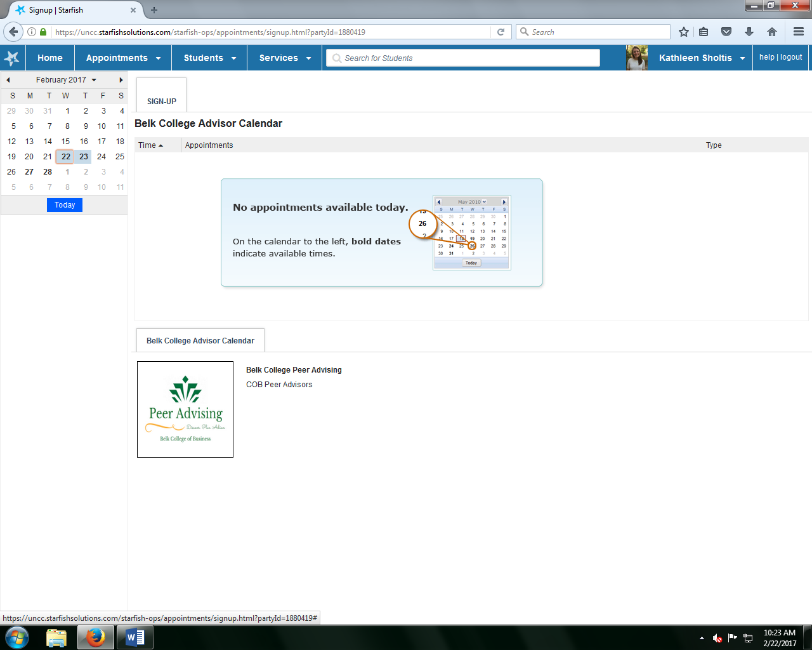Select Belk College Advisor Calendar tab
This screenshot has width=812, height=650.
point(200,341)
